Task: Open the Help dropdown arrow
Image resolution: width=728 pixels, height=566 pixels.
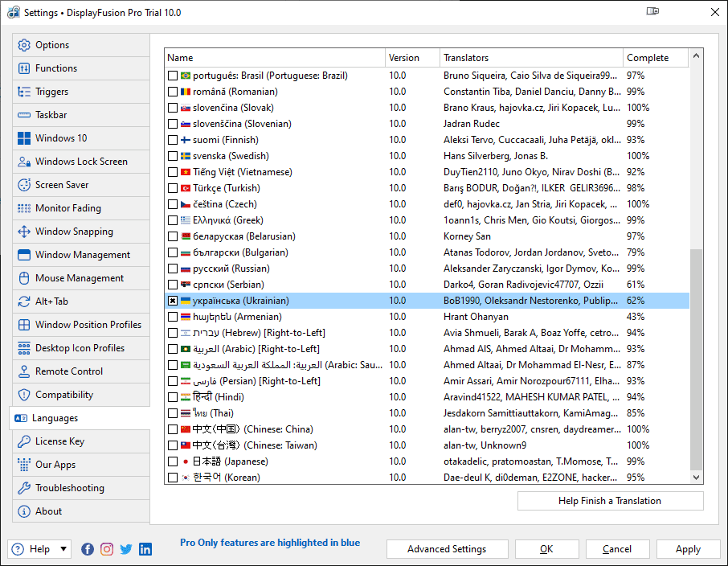Action: [63, 549]
